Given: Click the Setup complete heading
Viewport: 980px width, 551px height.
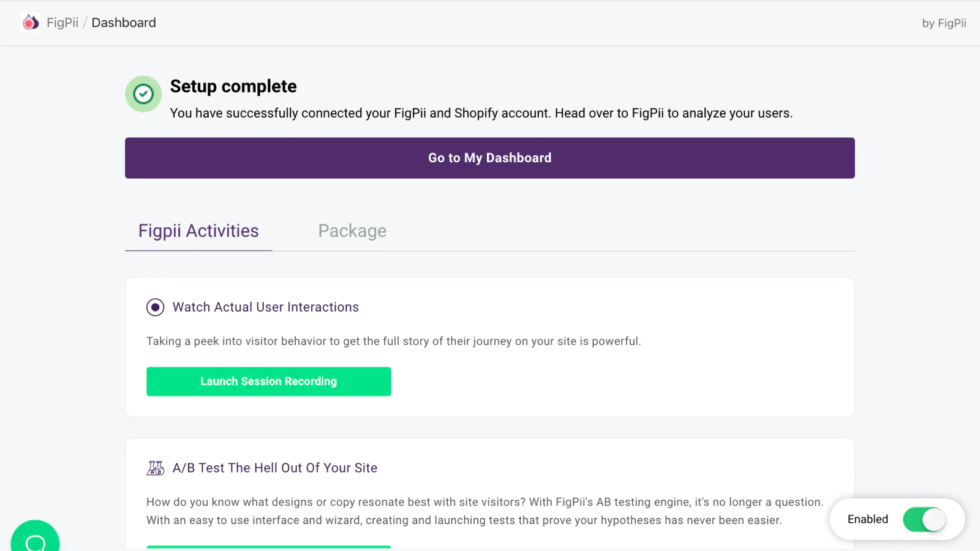Looking at the screenshot, I should [233, 86].
